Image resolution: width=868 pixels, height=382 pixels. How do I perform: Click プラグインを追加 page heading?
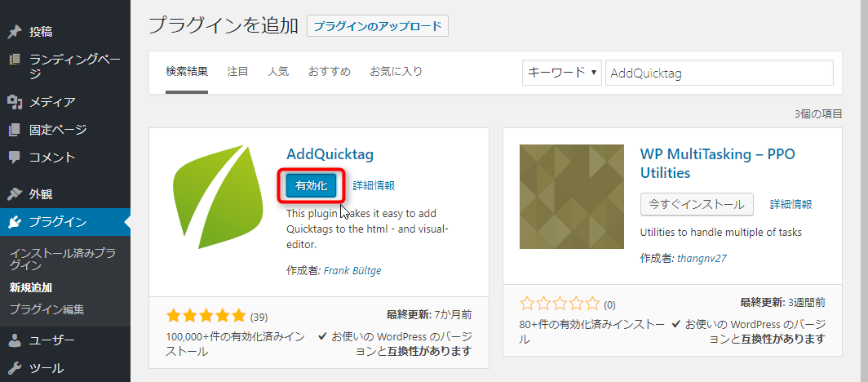pos(224,26)
